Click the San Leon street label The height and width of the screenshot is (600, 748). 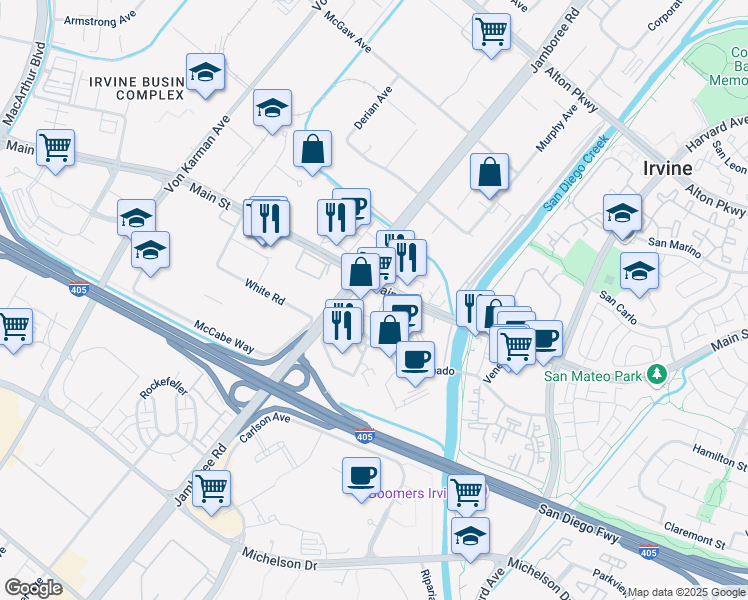(728, 157)
